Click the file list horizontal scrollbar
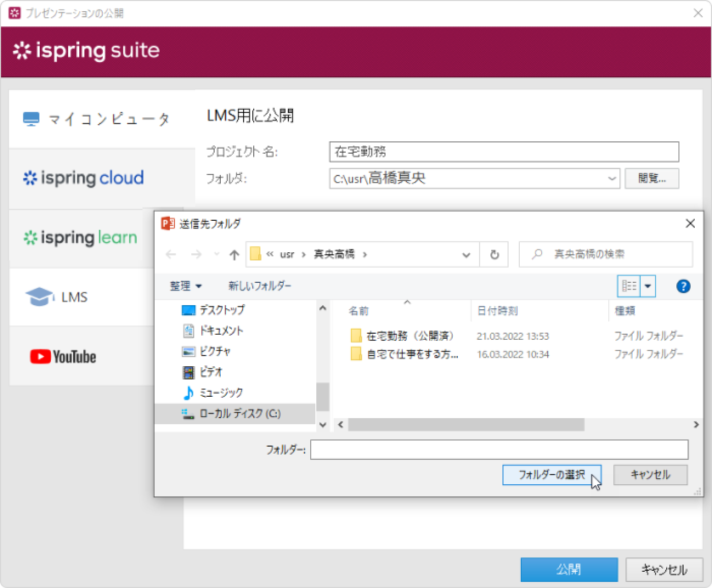The height and width of the screenshot is (588, 712). pos(466,425)
